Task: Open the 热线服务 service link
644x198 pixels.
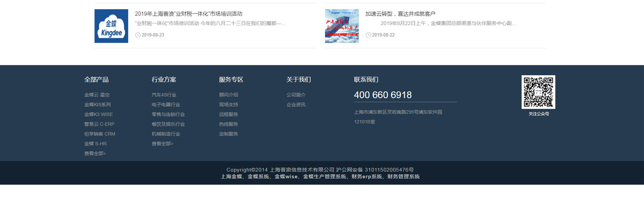Action: click(x=229, y=124)
